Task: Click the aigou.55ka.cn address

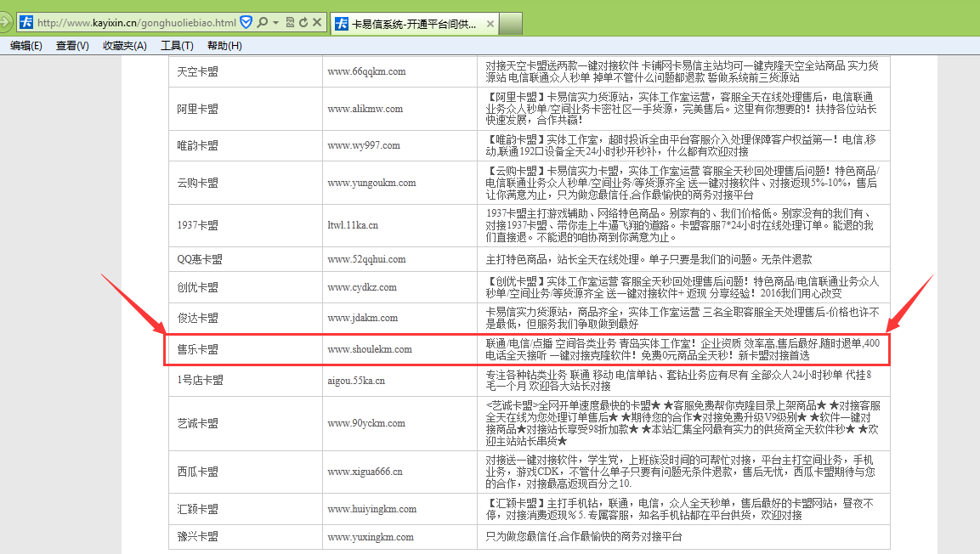Action: (x=356, y=381)
